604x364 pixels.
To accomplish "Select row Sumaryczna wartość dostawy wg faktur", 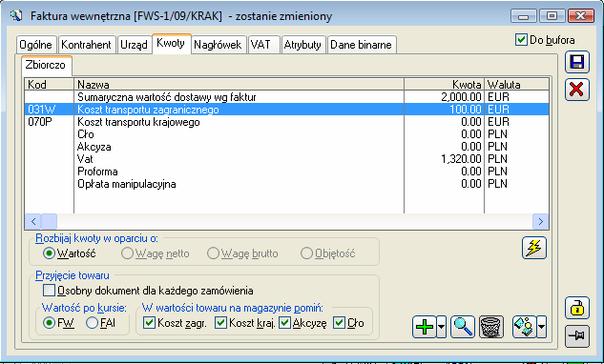I will tap(286, 97).
